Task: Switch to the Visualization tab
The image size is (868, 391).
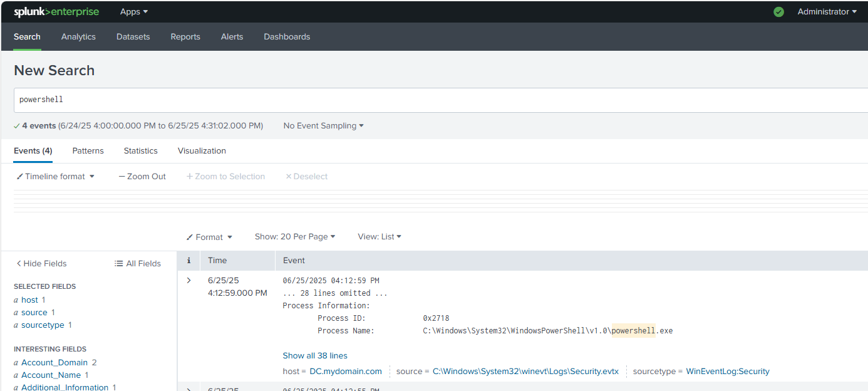Action: (x=202, y=151)
